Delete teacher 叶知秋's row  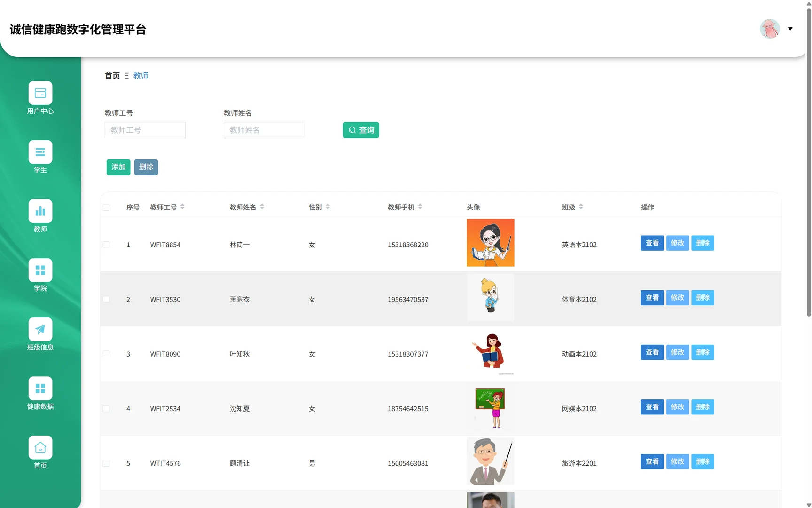pyautogui.click(x=703, y=352)
